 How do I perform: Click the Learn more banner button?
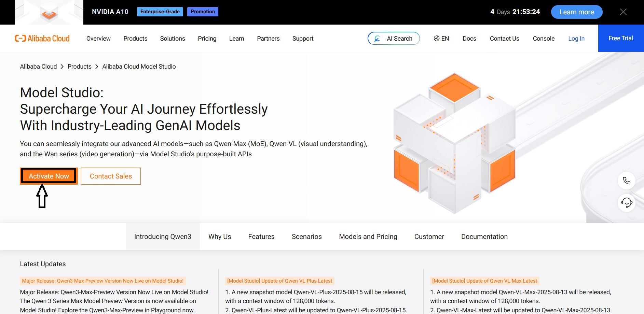[x=577, y=12]
